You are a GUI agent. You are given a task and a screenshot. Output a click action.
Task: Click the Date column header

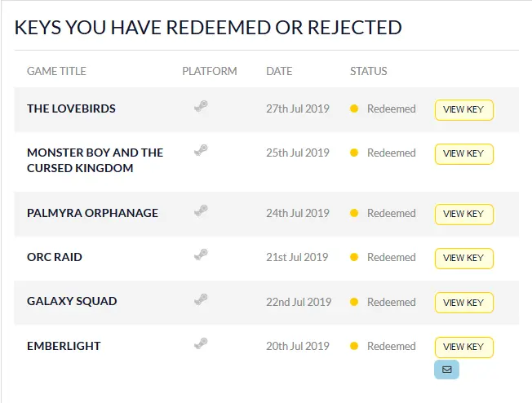tap(279, 71)
